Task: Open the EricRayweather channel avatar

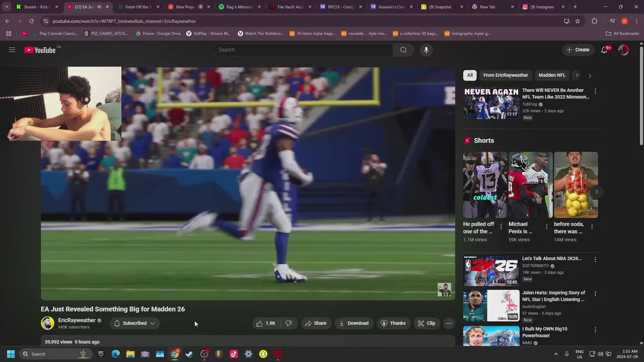Action: pyautogui.click(x=47, y=323)
